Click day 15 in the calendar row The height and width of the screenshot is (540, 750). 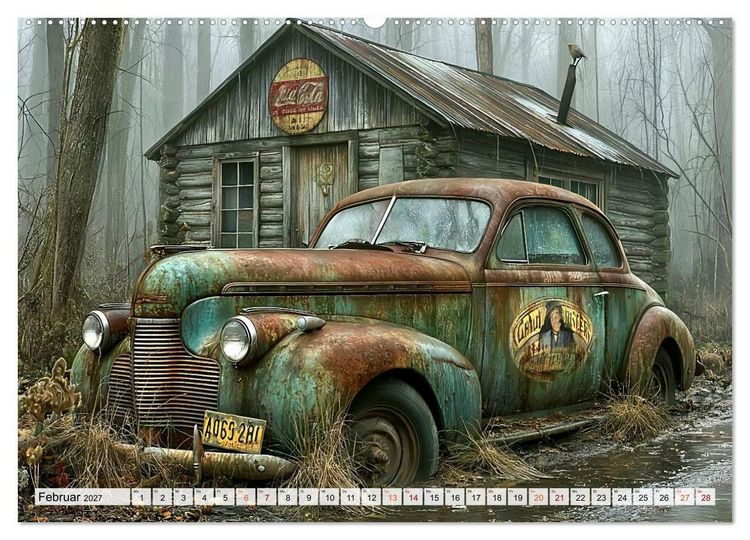[434, 497]
